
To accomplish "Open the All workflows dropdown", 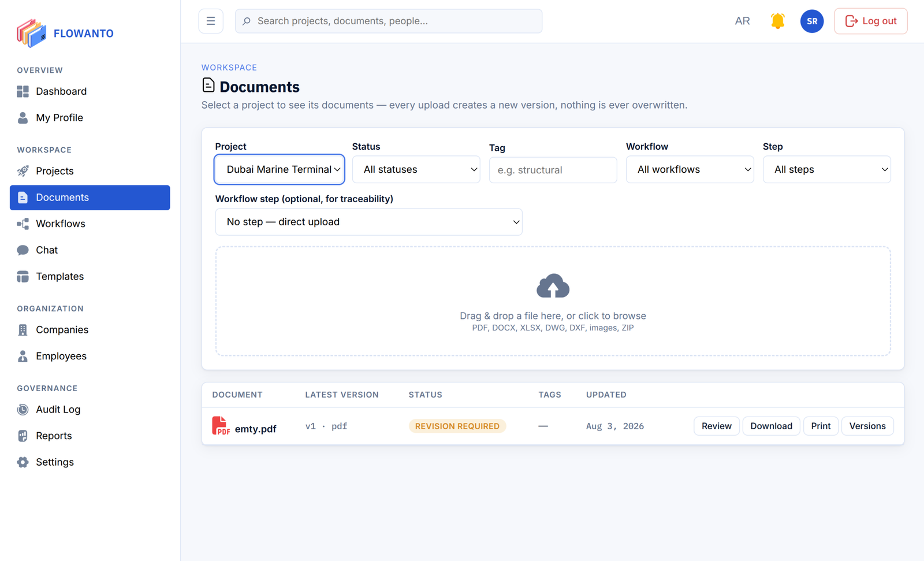I will (x=690, y=169).
